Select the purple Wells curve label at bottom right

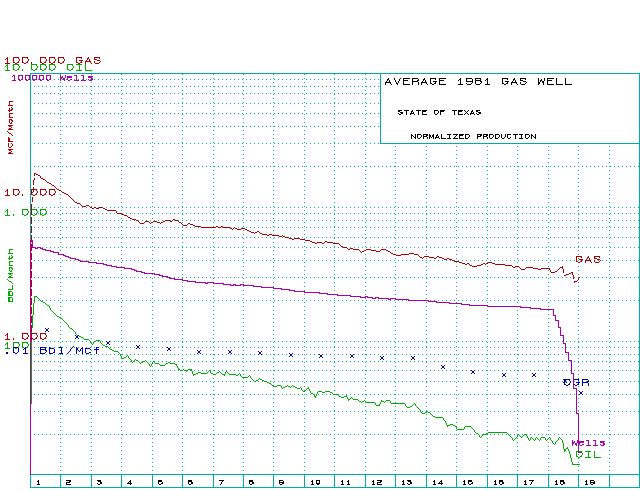click(x=588, y=442)
